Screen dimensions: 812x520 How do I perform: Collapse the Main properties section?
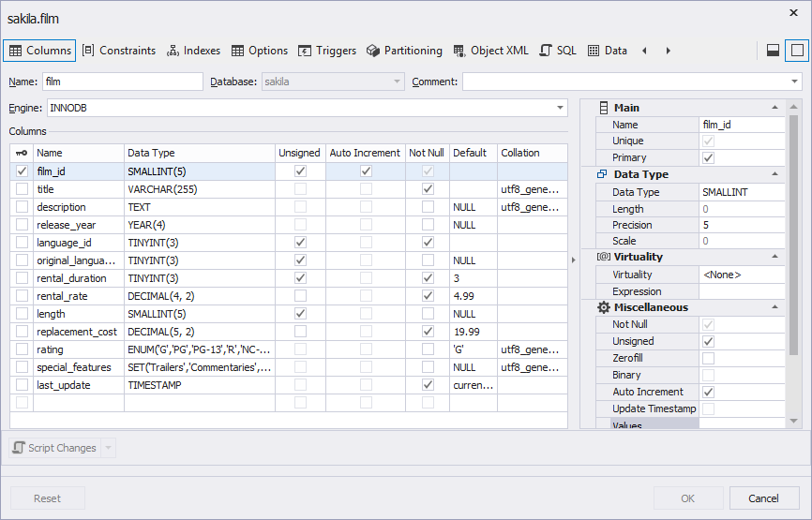coord(774,108)
